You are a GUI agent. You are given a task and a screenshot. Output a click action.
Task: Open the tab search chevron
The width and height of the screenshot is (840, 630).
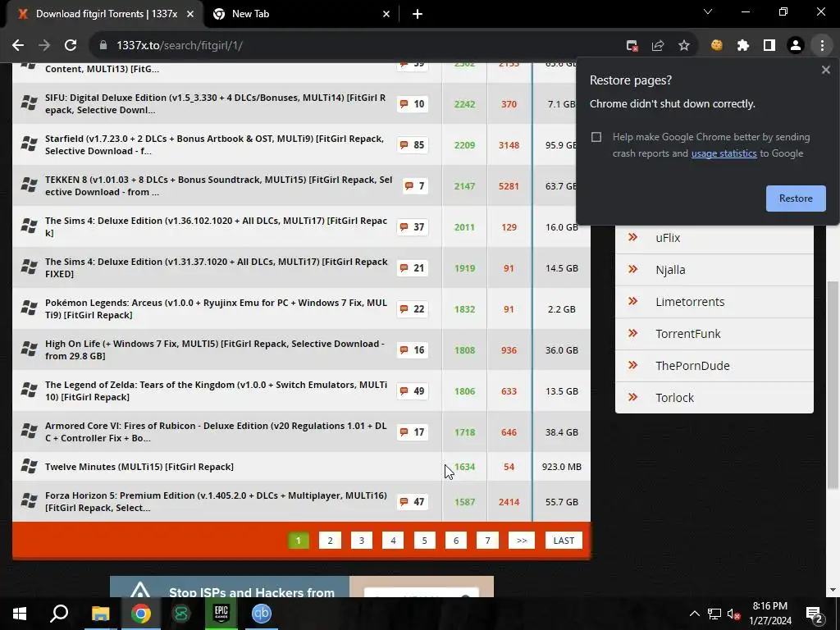[708, 11]
